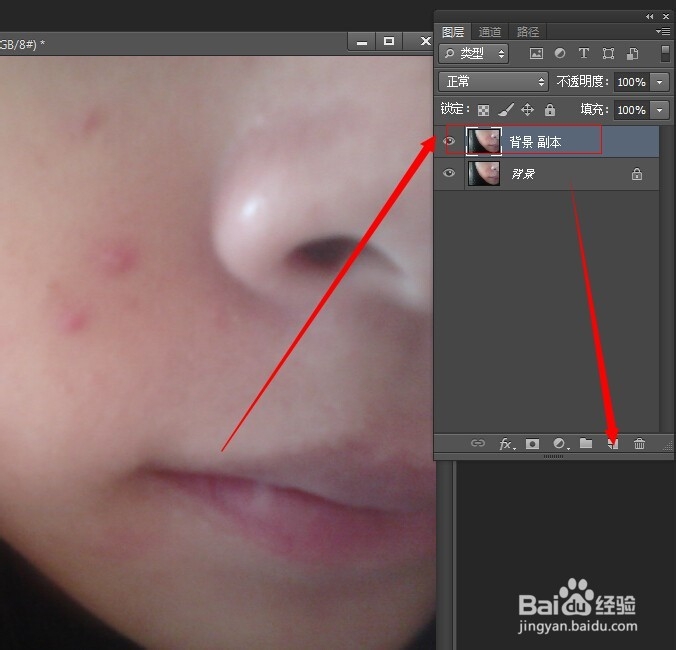The width and height of the screenshot is (676, 650).
Task: Create new fill or adjustment layer
Action: [x=560, y=444]
